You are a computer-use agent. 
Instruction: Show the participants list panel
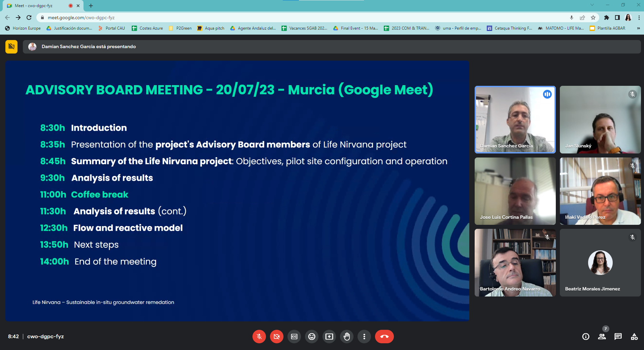tap(602, 337)
